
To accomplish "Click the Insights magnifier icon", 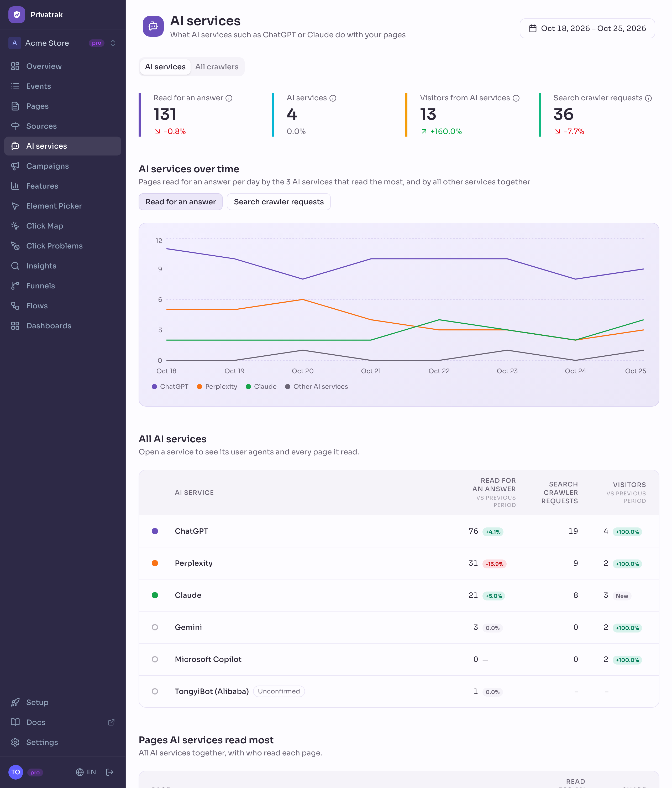I will 15,266.
